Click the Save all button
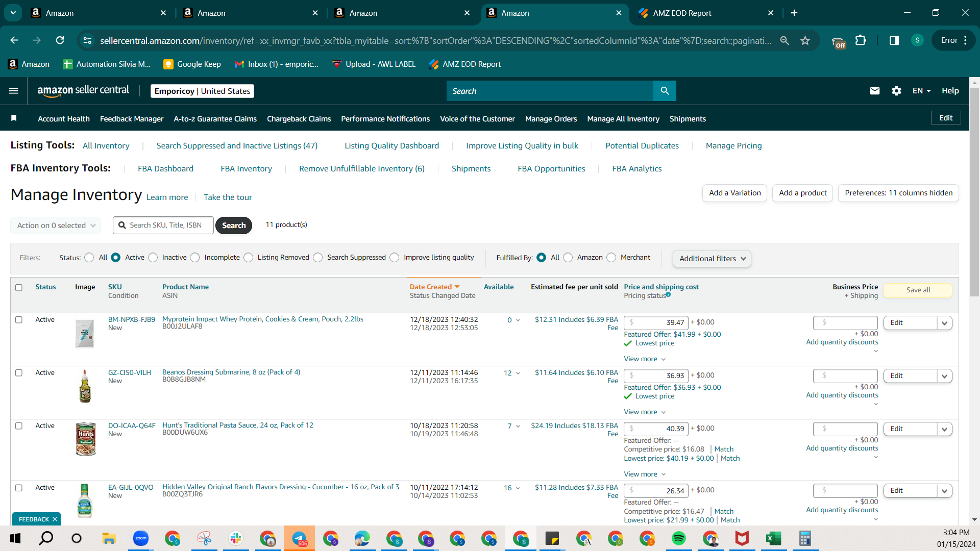This screenshot has width=980, height=551. (918, 290)
